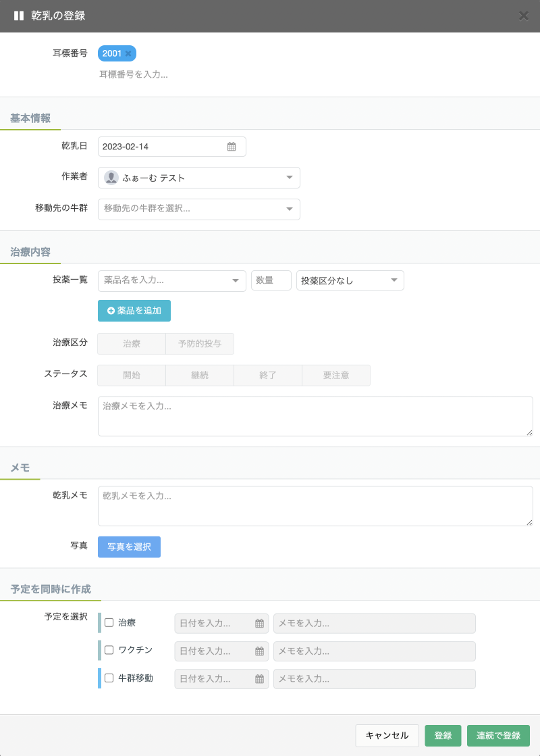The width and height of the screenshot is (540, 756).
Task: Click memo field in ワクチン schedule row
Action: (x=375, y=651)
